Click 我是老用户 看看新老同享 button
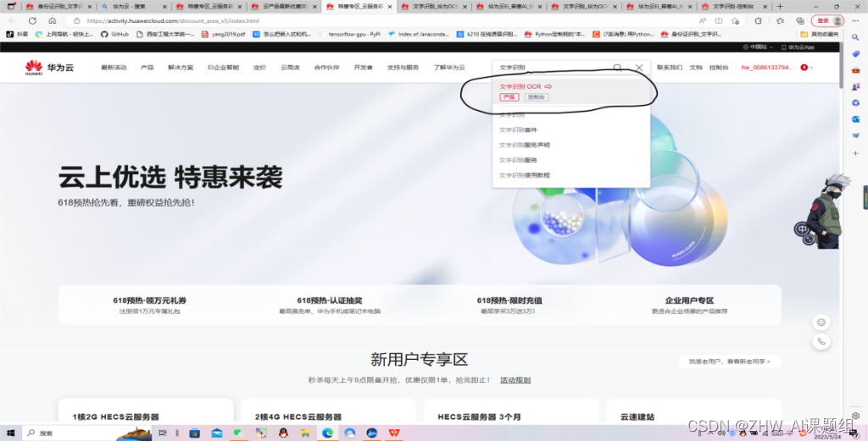The image size is (868, 442). pos(730,362)
